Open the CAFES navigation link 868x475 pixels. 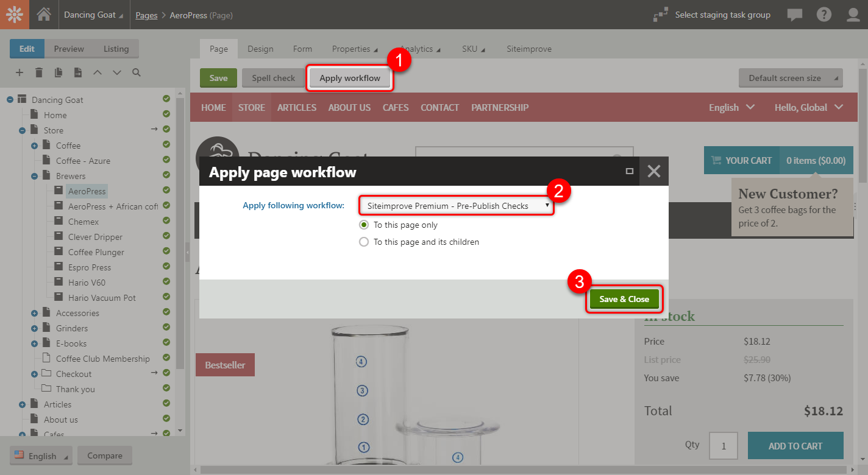point(396,107)
